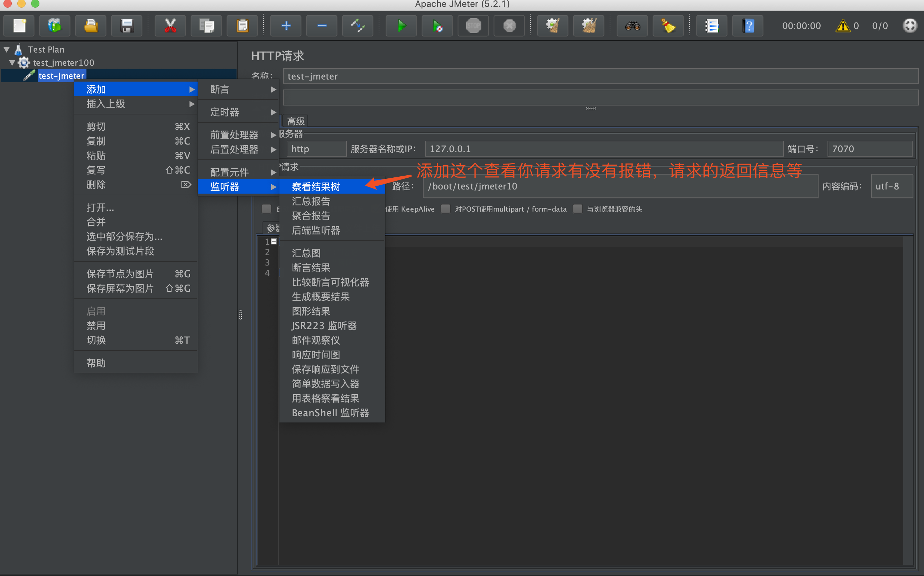Viewport: 924px width, 576px height.
Task: Click the server IP field 127.0.0.1
Action: (x=604, y=149)
